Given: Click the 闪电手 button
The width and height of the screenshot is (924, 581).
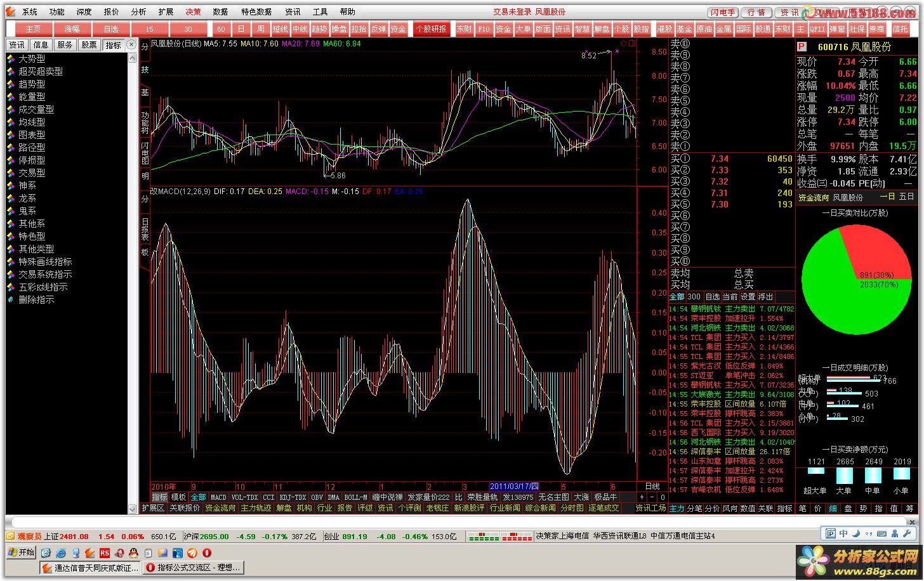Looking at the screenshot, I should point(723,12).
